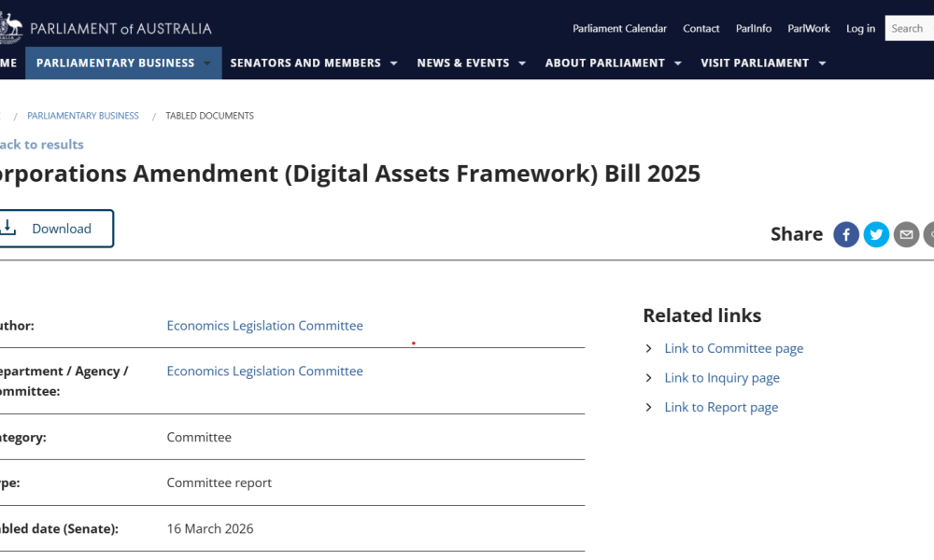Screen dimensions: 934x560
Task: Click the rightmost partially visible share icon
Action: click(x=930, y=234)
